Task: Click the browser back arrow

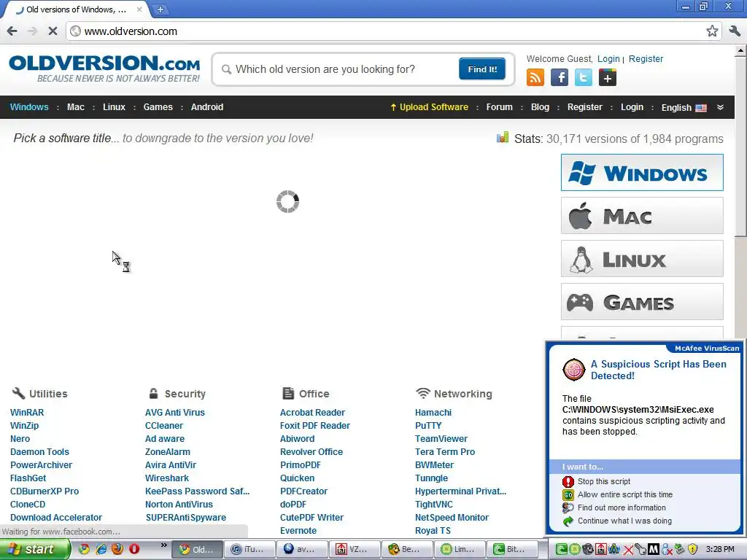Action: 12,31
